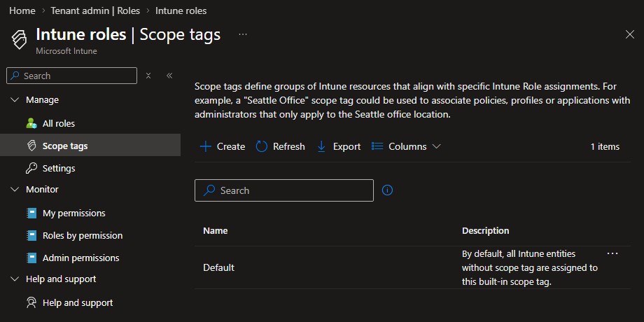The height and width of the screenshot is (322, 644).
Task: Open Roles by permission page
Action: [x=82, y=235]
